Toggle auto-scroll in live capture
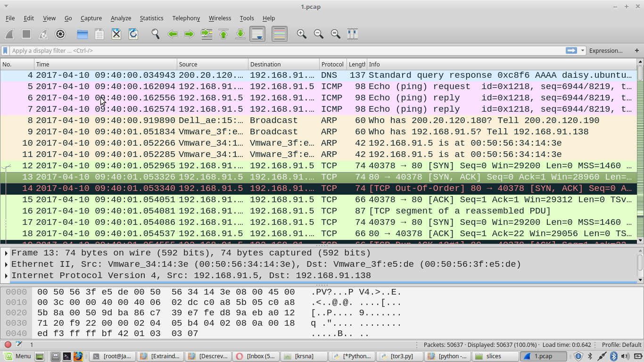Viewport: 644px width, 362px height. [x=257, y=33]
